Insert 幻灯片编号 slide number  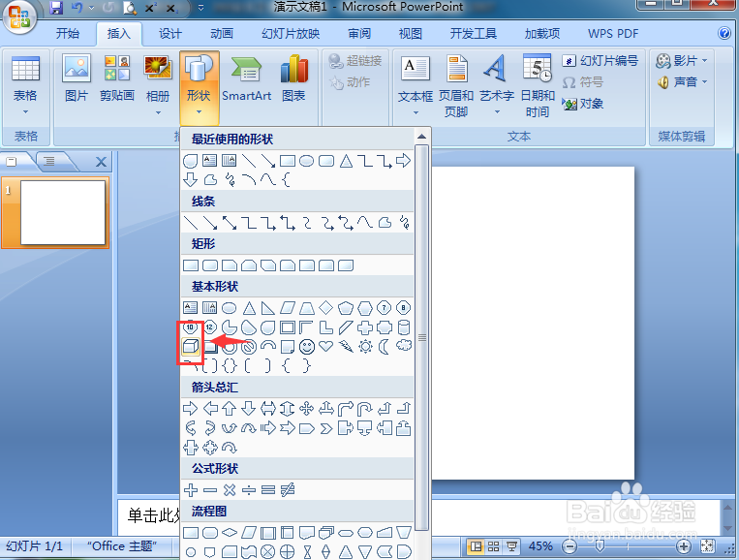tap(600, 61)
